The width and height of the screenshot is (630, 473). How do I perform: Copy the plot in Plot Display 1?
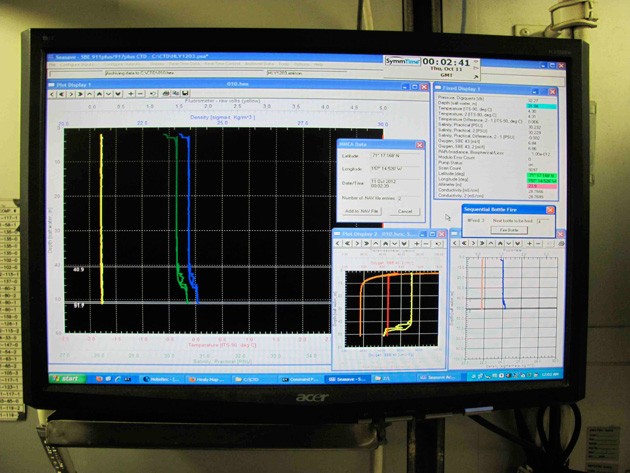(175, 94)
